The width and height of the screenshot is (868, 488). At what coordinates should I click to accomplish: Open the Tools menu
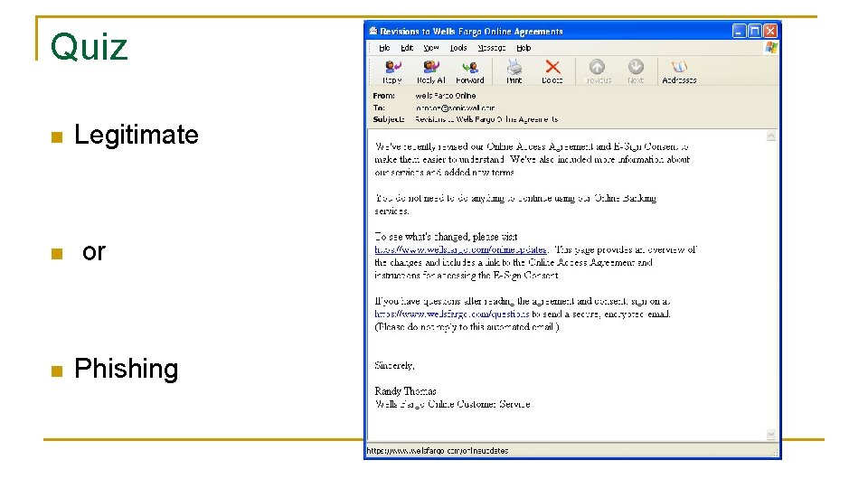coord(458,48)
